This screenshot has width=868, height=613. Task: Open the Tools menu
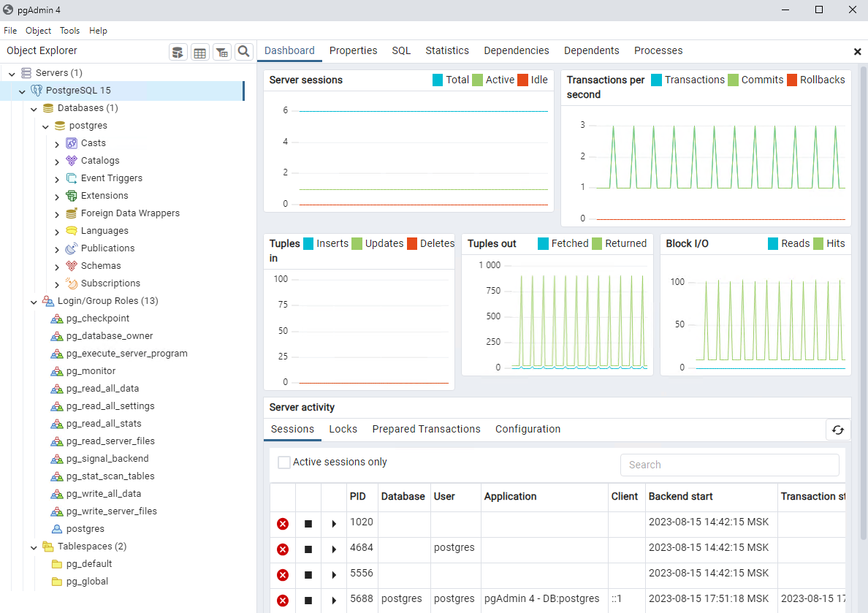[x=69, y=30]
